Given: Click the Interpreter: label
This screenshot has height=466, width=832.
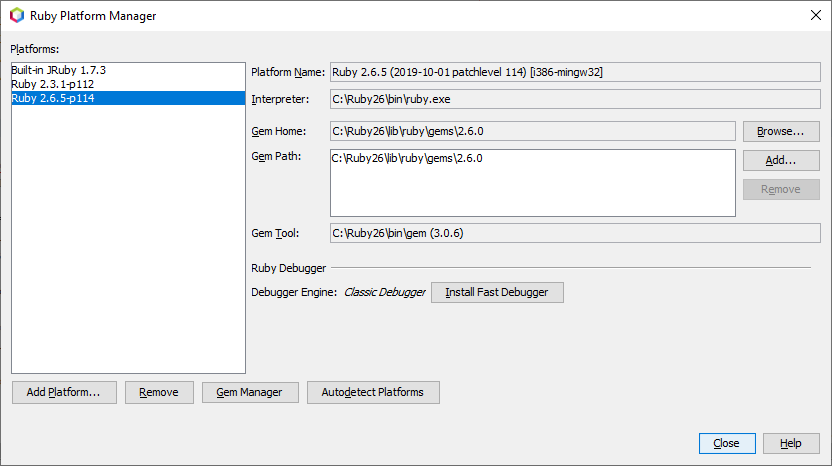Looking at the screenshot, I should tap(280, 99).
